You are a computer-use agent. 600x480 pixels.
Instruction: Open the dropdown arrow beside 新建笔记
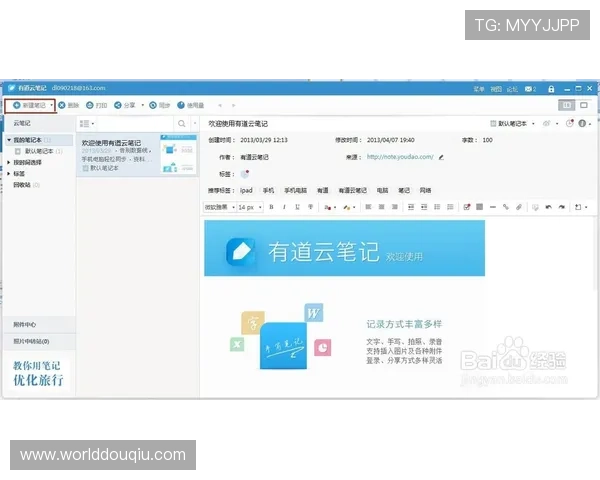point(51,105)
